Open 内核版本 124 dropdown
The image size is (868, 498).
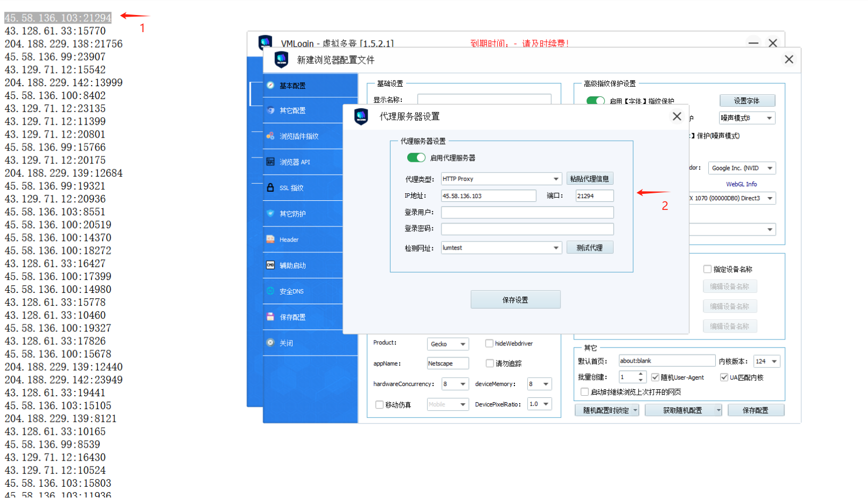point(766,361)
